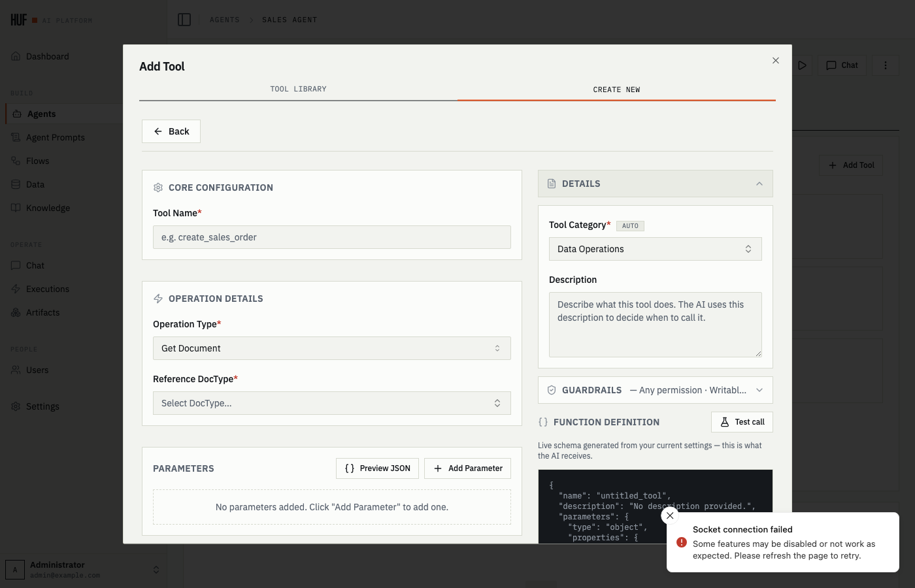Viewport: 915px width, 588px height.
Task: Click the function definition JSON code block
Action: tap(656, 506)
